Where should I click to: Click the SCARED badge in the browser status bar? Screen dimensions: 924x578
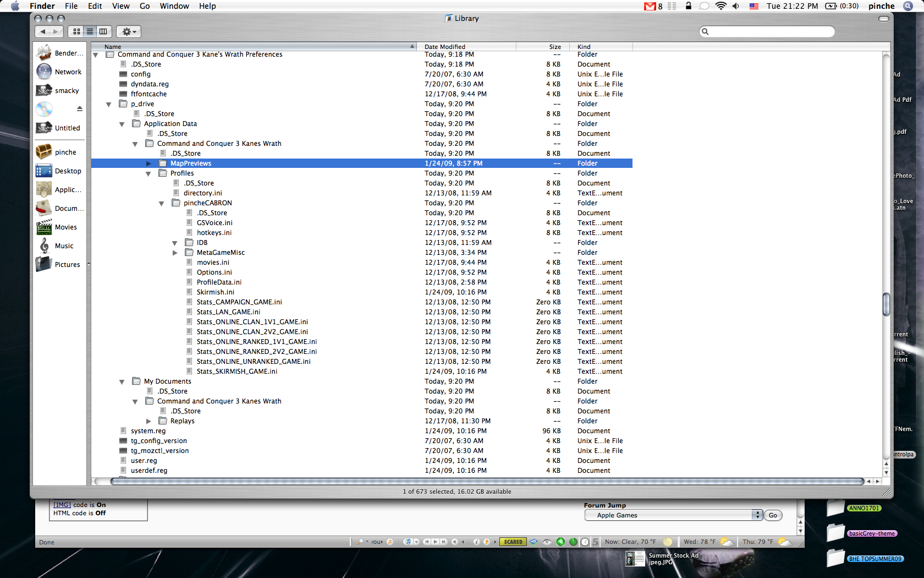[513, 542]
